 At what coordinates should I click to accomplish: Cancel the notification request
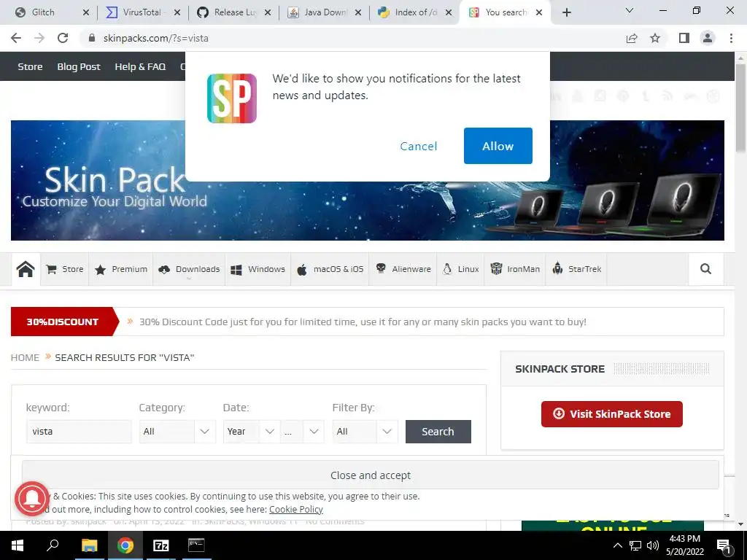click(418, 146)
